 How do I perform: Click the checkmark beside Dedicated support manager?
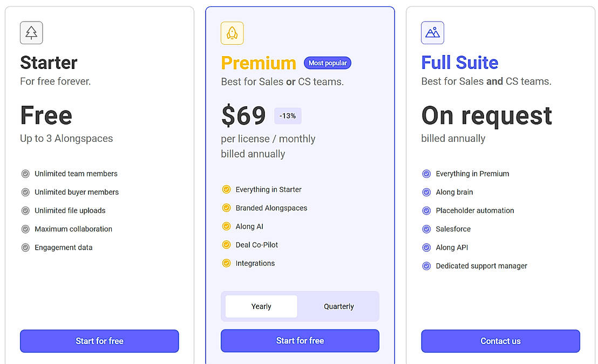point(426,266)
